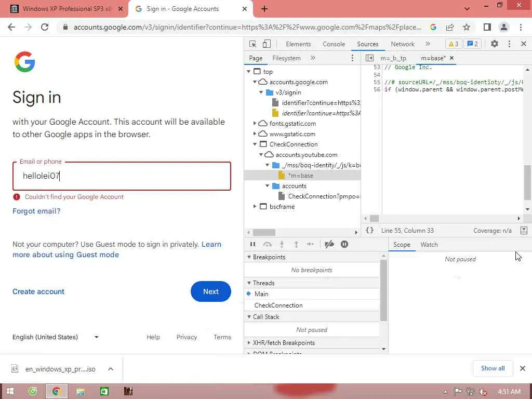
Task: Select the m=_b,_tp file tab
Action: coord(393,58)
